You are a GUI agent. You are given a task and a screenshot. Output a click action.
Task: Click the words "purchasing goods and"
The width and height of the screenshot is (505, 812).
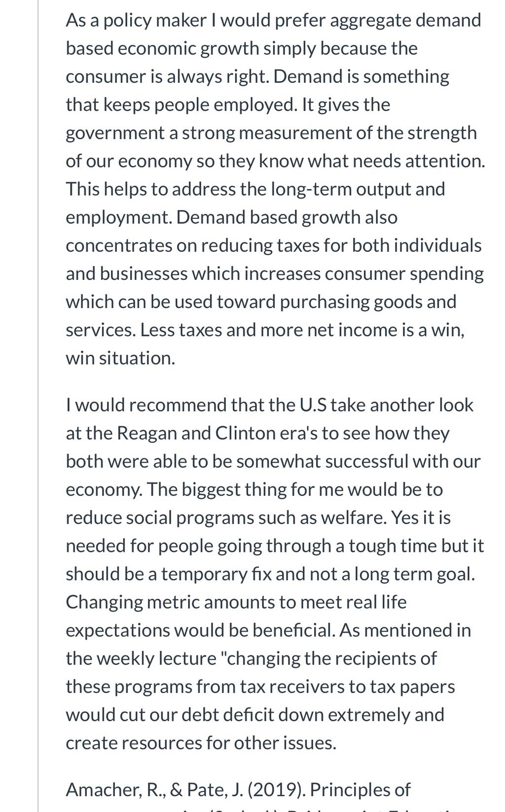pos(368,302)
